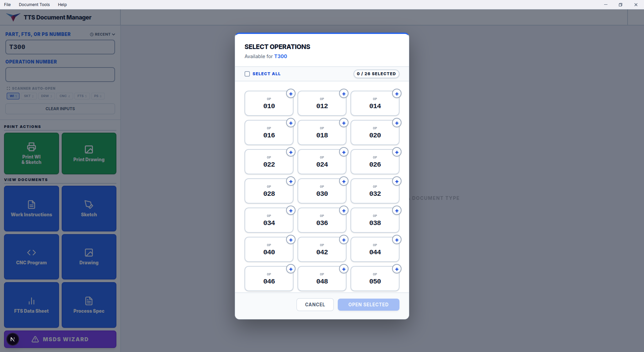Cancel the Select Operations dialog
Image resolution: width=644 pixels, height=352 pixels.
point(315,305)
